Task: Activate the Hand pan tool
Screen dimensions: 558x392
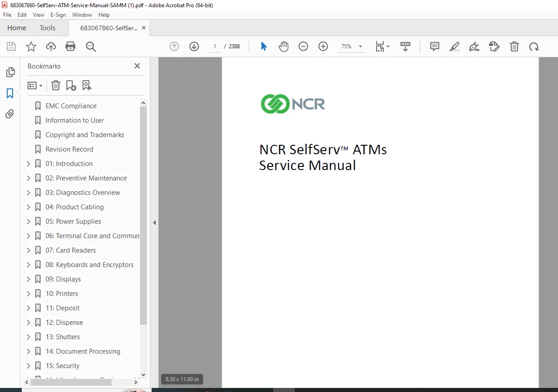Action: [284, 46]
